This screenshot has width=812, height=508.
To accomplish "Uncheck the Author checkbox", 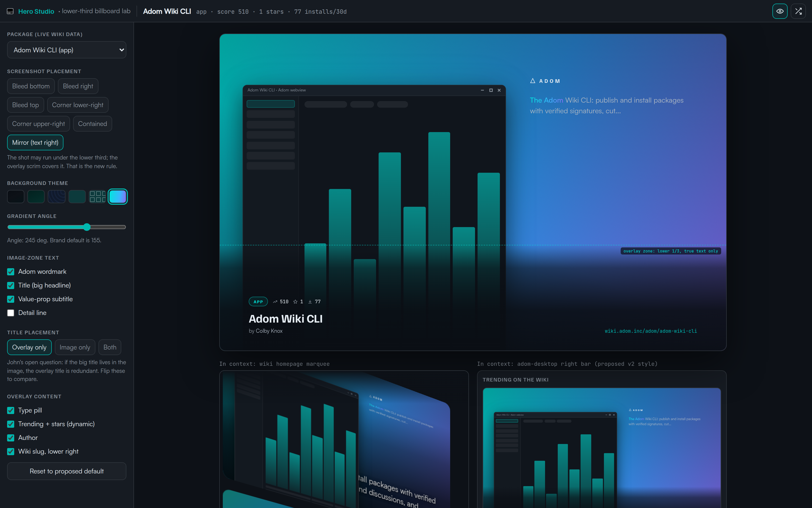I will click(x=11, y=438).
